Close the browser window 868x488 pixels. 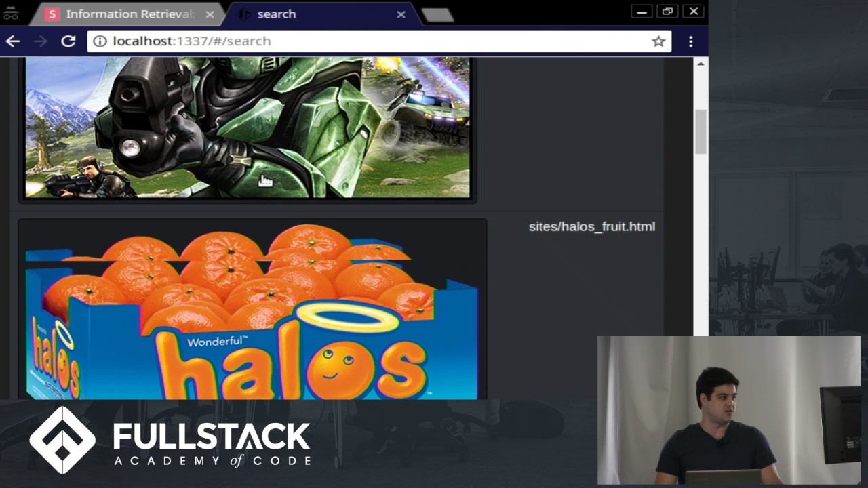click(x=694, y=12)
